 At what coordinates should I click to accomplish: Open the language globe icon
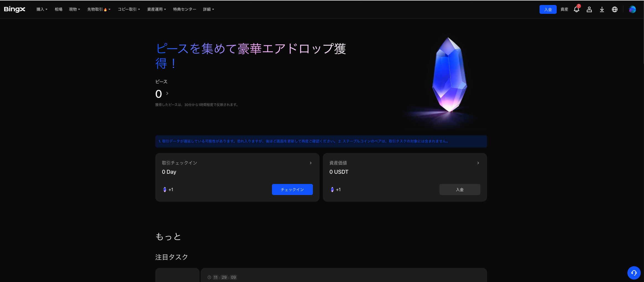click(x=614, y=9)
